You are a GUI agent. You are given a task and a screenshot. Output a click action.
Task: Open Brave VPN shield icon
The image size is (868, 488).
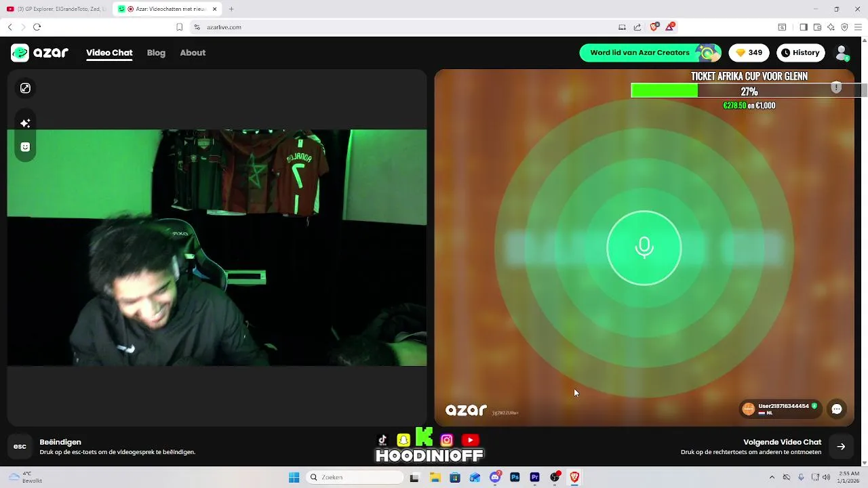pyautogui.click(x=844, y=27)
